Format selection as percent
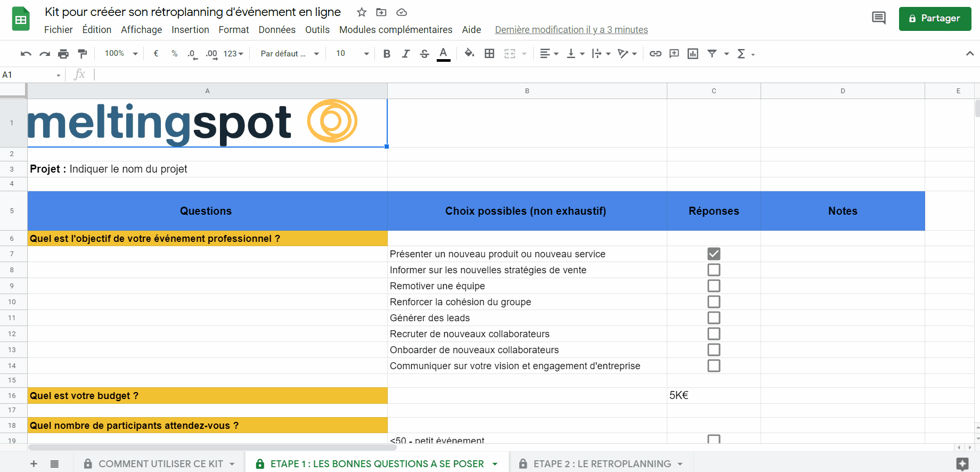Screen dimensions: 980x472 pos(174,54)
